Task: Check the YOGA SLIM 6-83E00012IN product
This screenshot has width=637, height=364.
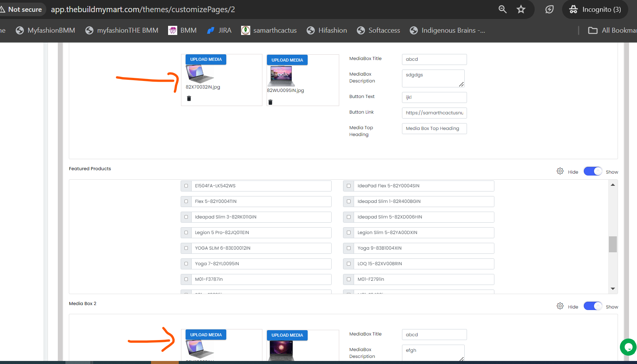Action: pyautogui.click(x=186, y=248)
